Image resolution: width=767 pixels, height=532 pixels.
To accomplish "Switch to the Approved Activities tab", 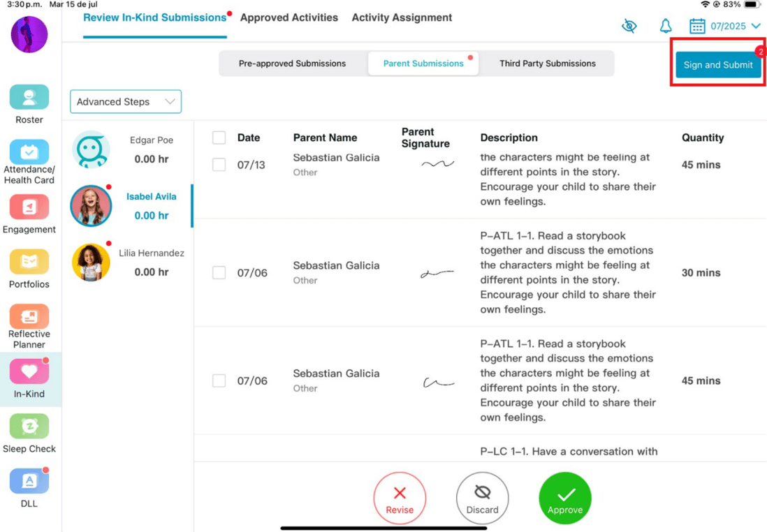I will 288,17.
